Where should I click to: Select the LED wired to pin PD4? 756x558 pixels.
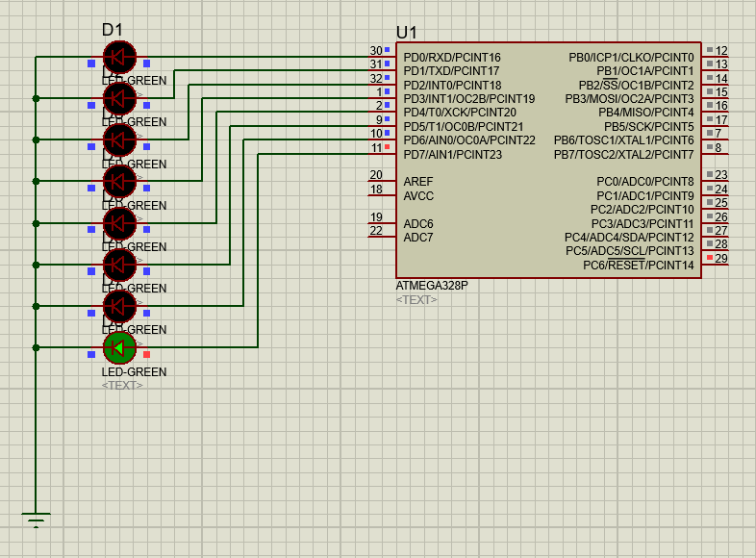(119, 223)
